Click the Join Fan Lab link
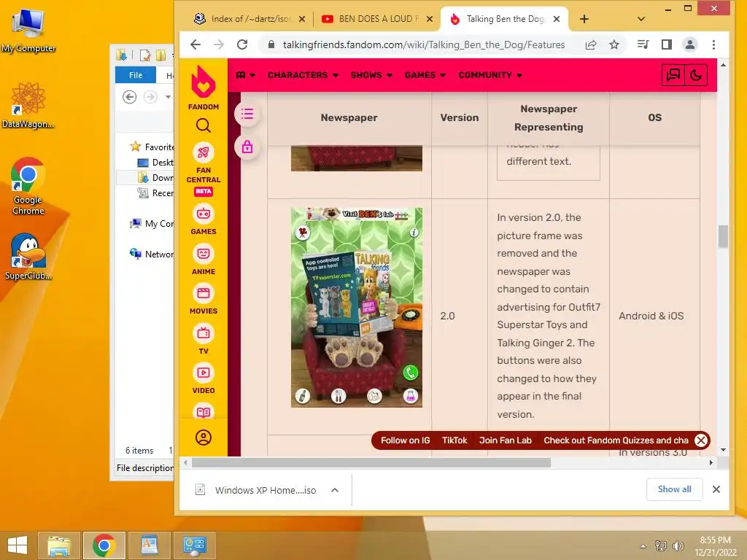747x560 pixels. click(x=506, y=440)
